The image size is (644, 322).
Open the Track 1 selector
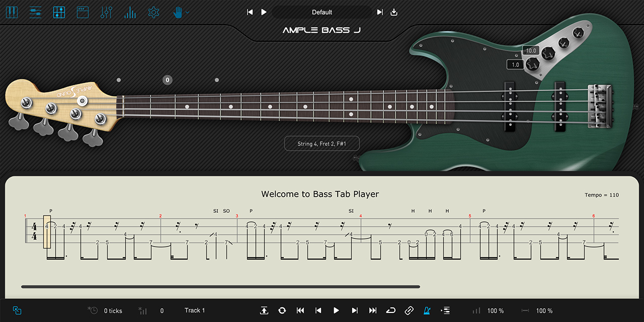click(x=195, y=310)
